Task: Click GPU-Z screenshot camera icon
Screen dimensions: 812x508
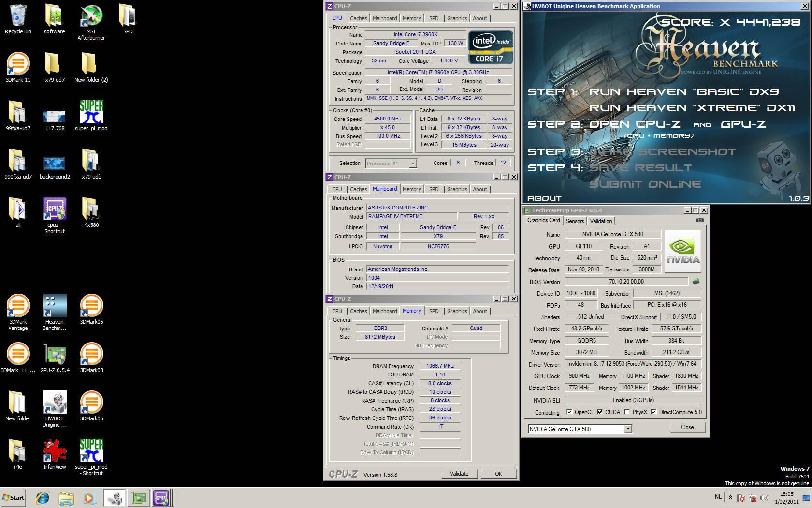Action: pos(699,220)
